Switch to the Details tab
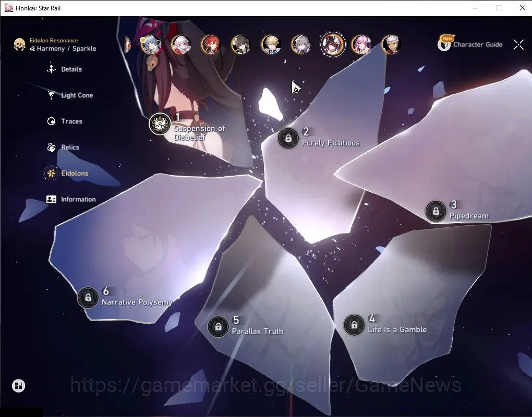This screenshot has height=417, width=532. coord(71,69)
